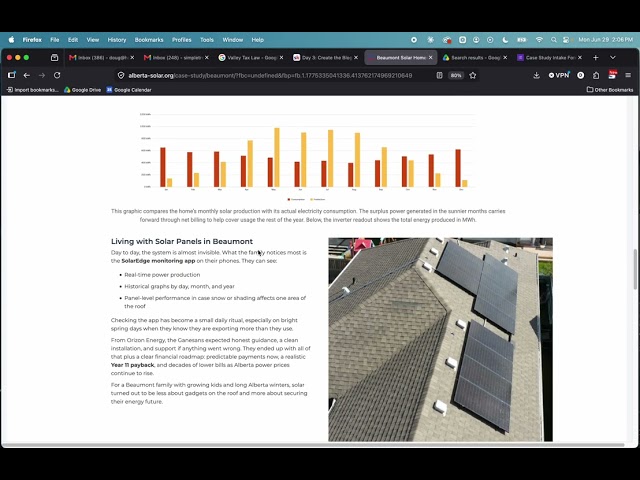Open the Tools menu
The width and height of the screenshot is (640, 480).
tap(207, 40)
